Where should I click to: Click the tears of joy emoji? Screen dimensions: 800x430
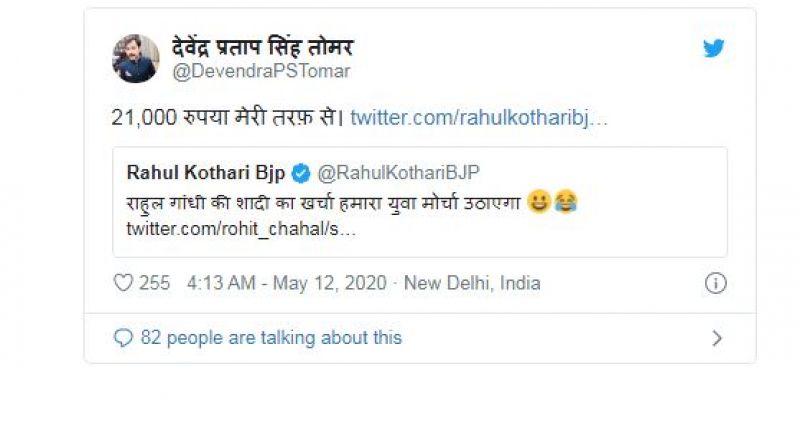pyautogui.click(x=564, y=203)
